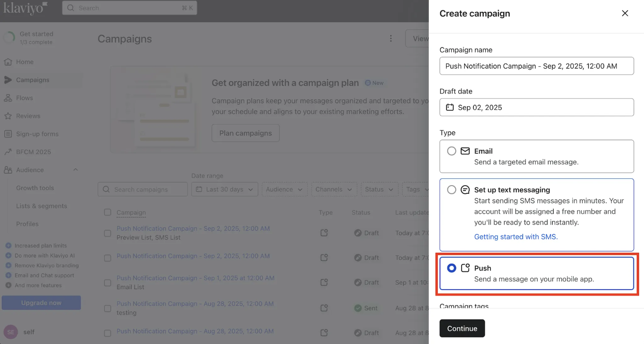The height and width of the screenshot is (344, 644).
Task: Click the push type icon in the Email List row
Action: pos(324,282)
